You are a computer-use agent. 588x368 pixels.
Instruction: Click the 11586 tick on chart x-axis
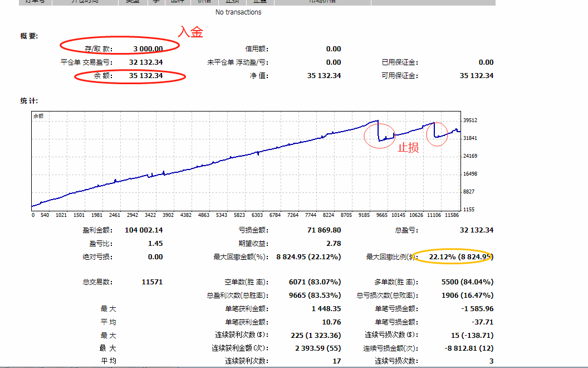(x=452, y=215)
